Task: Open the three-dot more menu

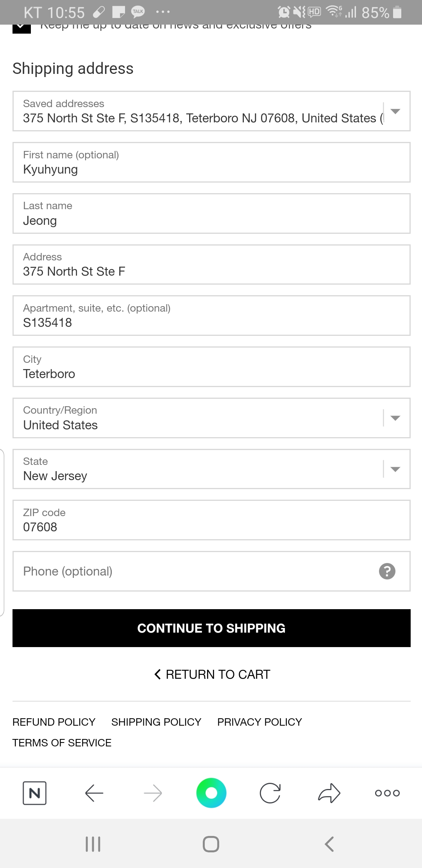Action: [387, 793]
